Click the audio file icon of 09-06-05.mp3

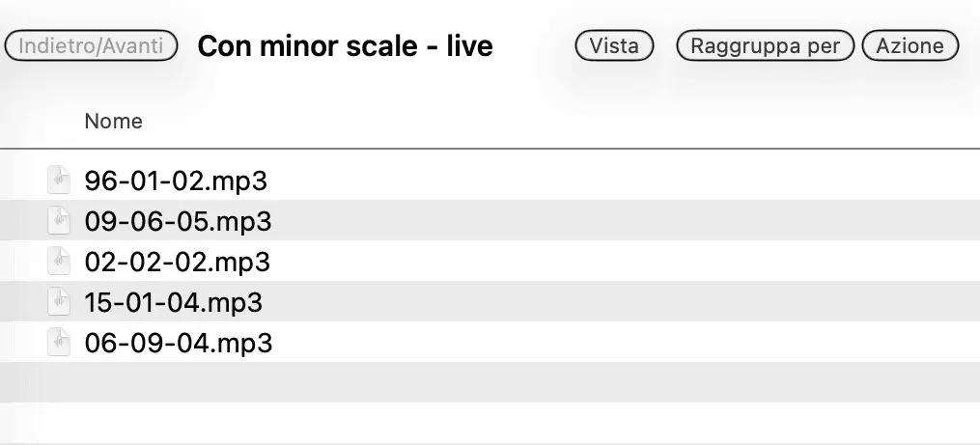pos(60,221)
